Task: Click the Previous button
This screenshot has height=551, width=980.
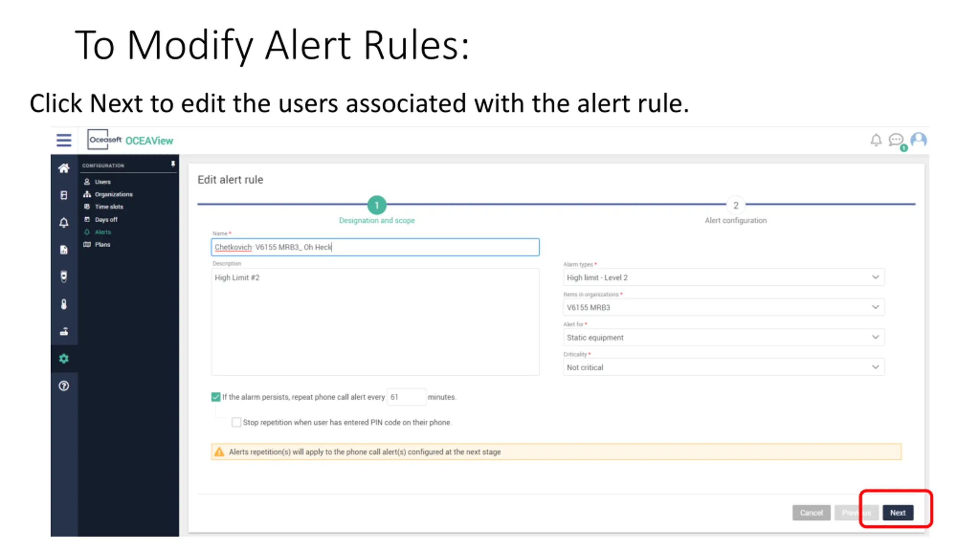Action: pos(856,513)
